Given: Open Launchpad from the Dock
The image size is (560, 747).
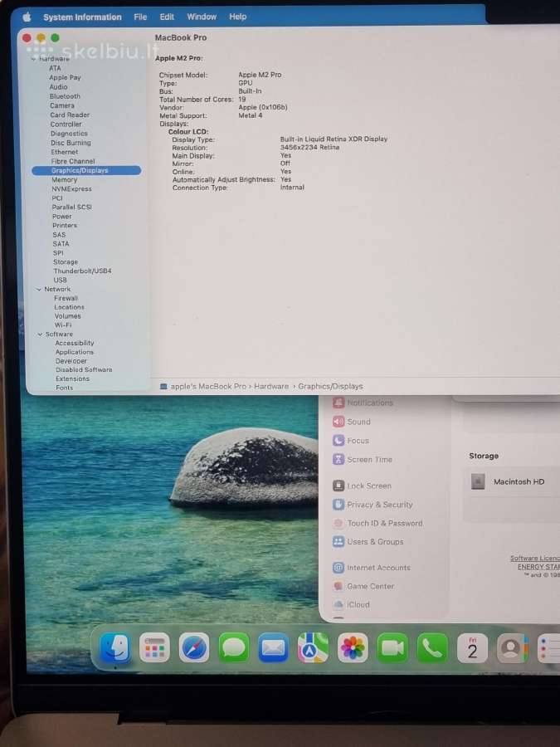Looking at the screenshot, I should [154, 647].
